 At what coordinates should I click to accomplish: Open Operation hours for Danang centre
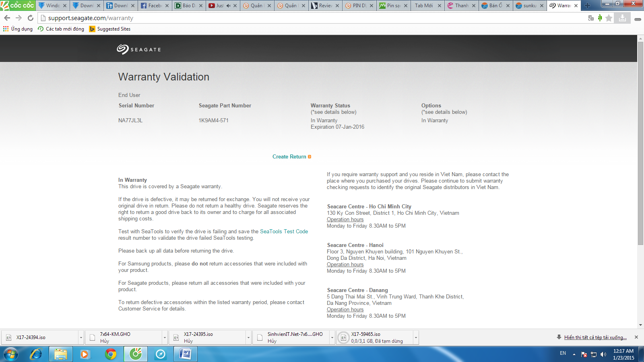345,310
